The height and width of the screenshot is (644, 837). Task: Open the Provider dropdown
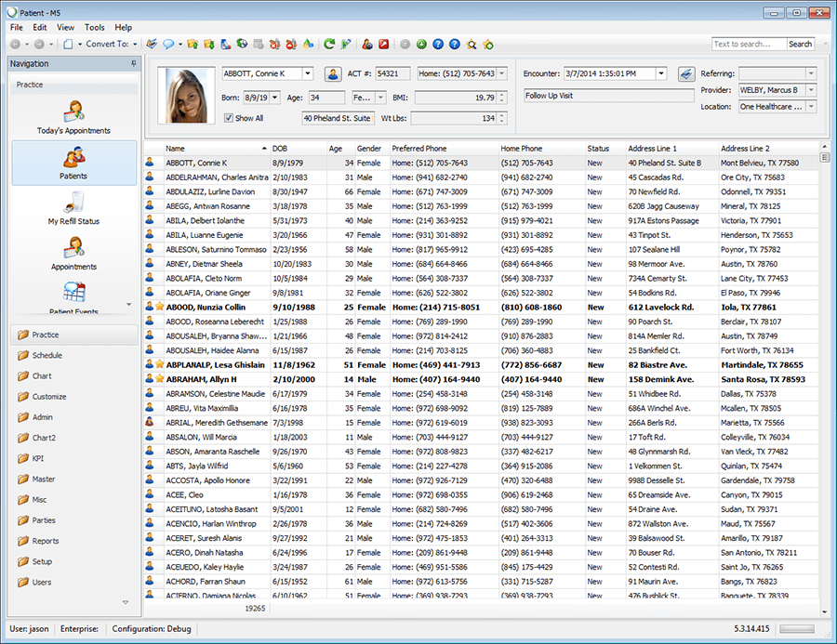(811, 90)
